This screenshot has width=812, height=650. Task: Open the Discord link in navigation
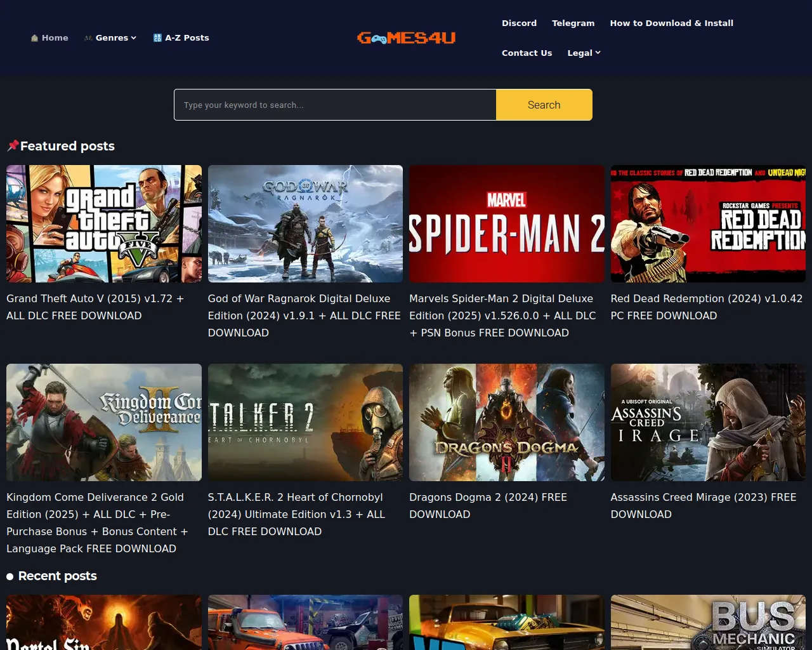519,23
